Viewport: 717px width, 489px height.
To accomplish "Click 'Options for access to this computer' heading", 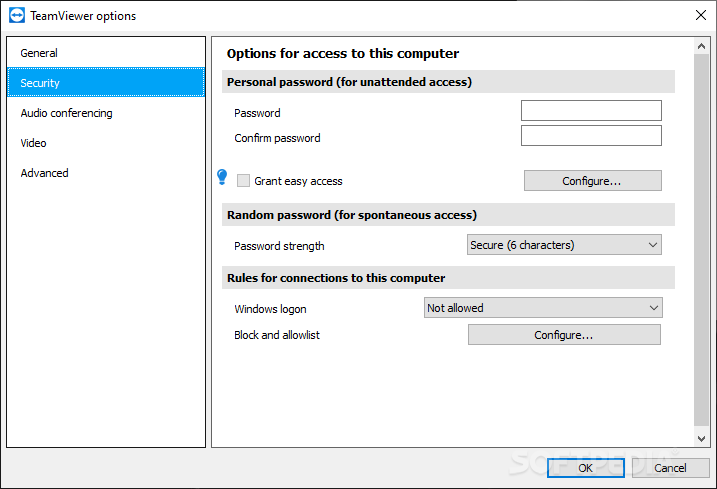I will (343, 54).
